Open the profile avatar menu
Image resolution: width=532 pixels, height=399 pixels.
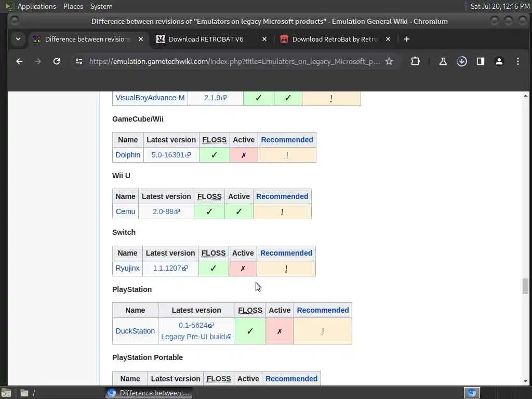[x=499, y=61]
